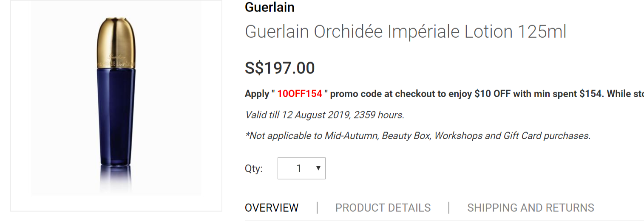
Task: Click the 'Qty:' label
Action: point(254,169)
